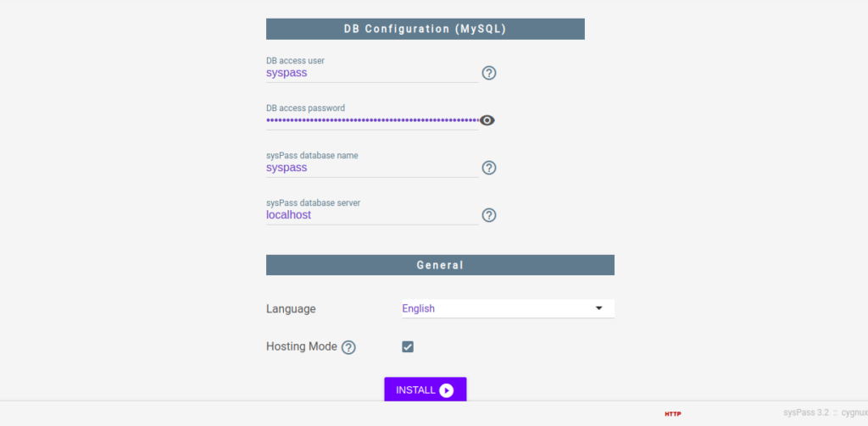
Task: Open the Hosting Mode help icon
Action: coord(348,347)
